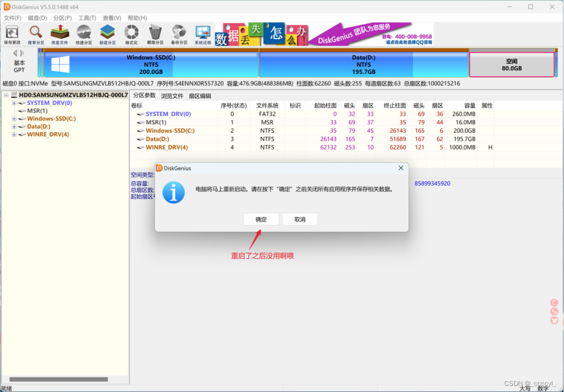Go to next disk with right arrow
564x392 pixels.
[x=22, y=53]
